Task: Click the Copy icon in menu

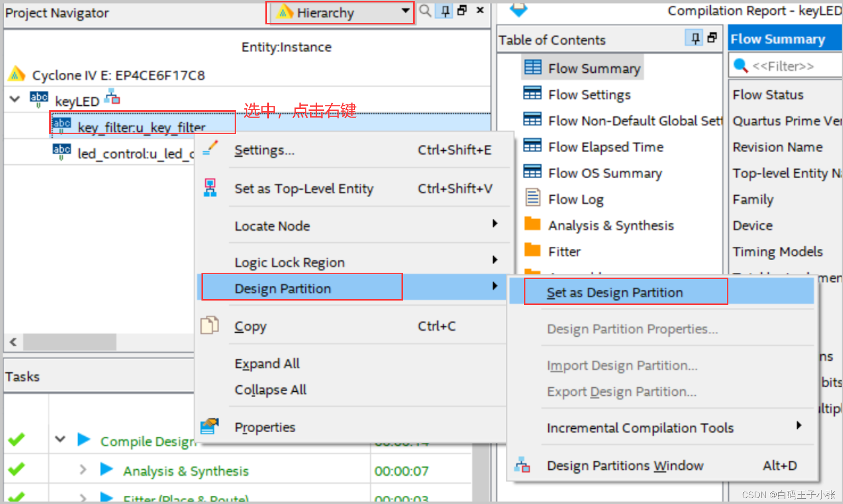Action: coord(210,325)
